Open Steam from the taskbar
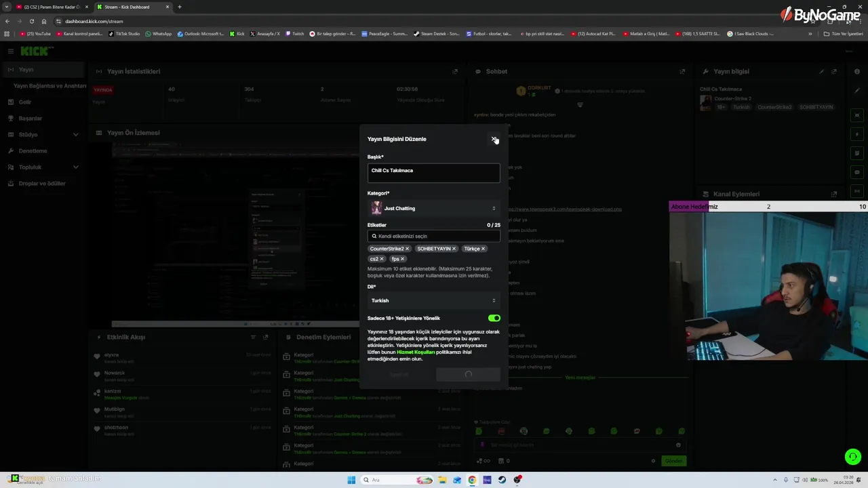Screen dimensions: 868x488 pyautogui.click(x=502, y=480)
